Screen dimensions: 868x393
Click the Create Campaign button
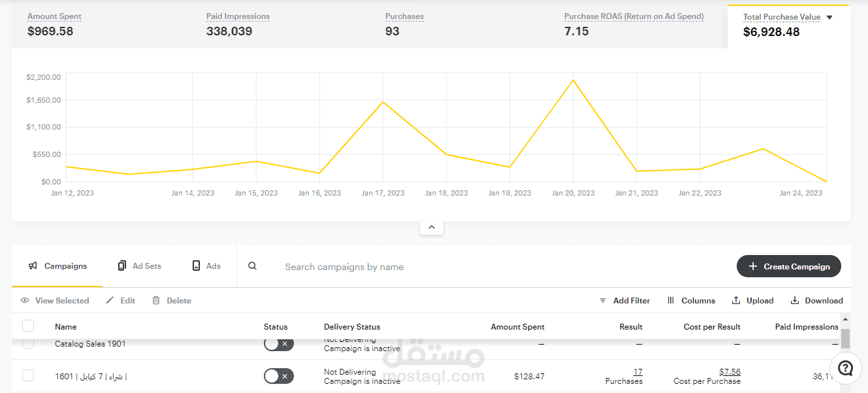click(789, 266)
